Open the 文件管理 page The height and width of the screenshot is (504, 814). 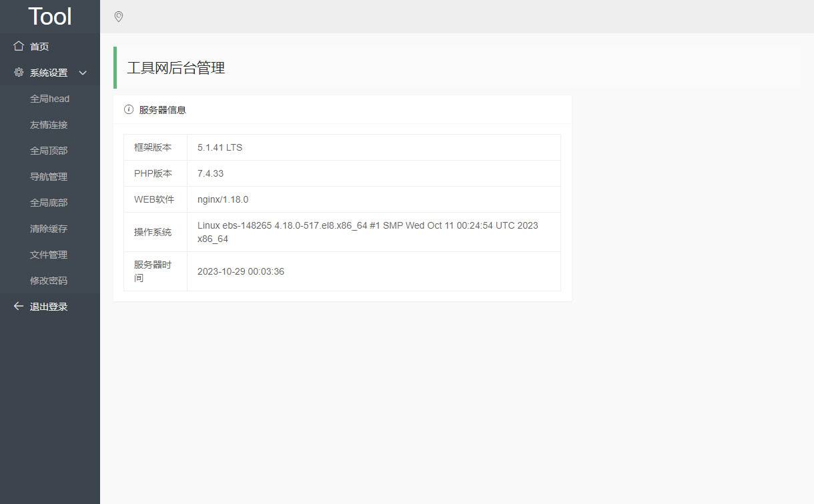[48, 254]
